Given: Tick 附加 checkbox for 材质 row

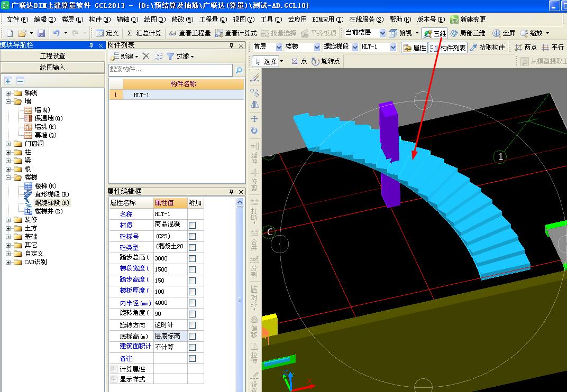Looking at the screenshot, I should coord(193,226).
